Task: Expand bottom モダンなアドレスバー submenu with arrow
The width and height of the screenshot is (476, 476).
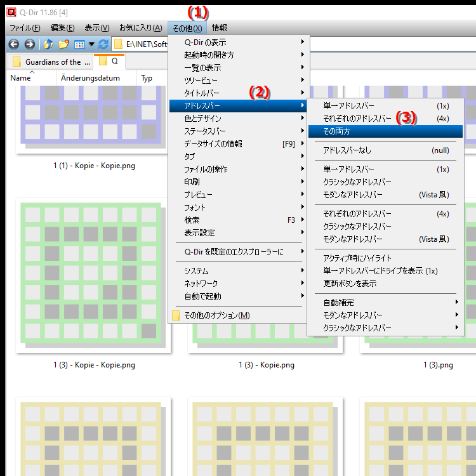Action: (385, 315)
